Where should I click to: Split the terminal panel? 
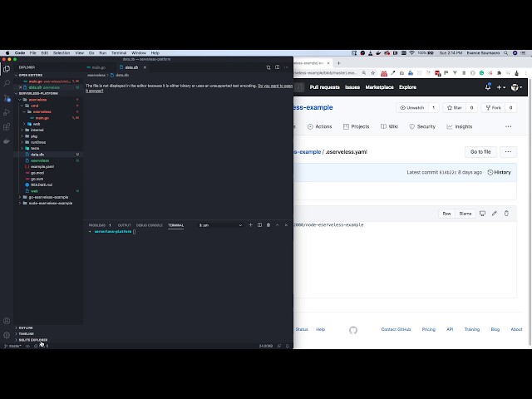tap(259, 225)
